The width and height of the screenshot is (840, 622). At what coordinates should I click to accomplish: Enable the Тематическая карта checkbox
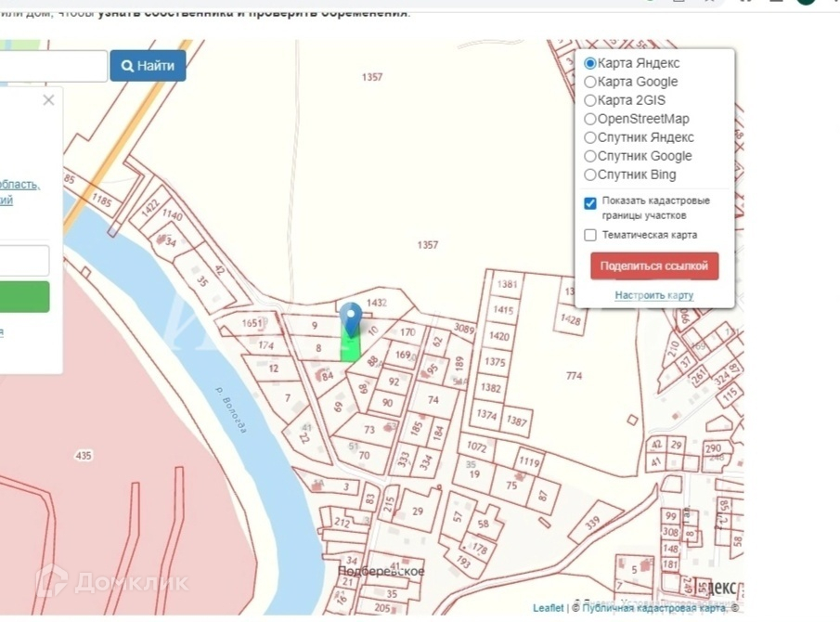(589, 235)
